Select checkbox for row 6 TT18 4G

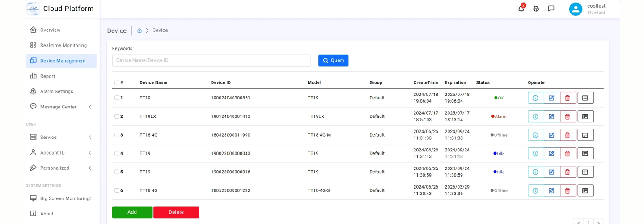tap(117, 190)
